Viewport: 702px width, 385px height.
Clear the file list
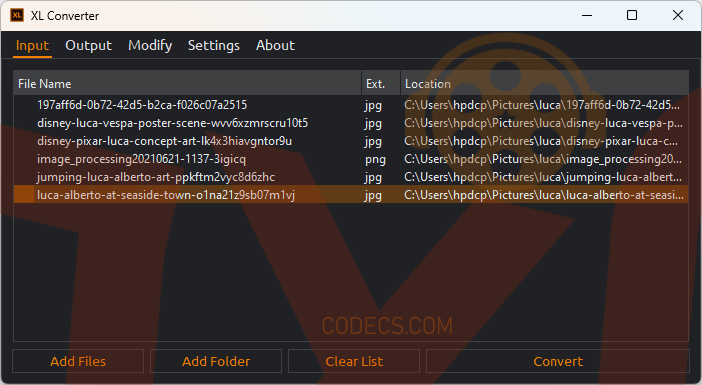click(x=354, y=361)
